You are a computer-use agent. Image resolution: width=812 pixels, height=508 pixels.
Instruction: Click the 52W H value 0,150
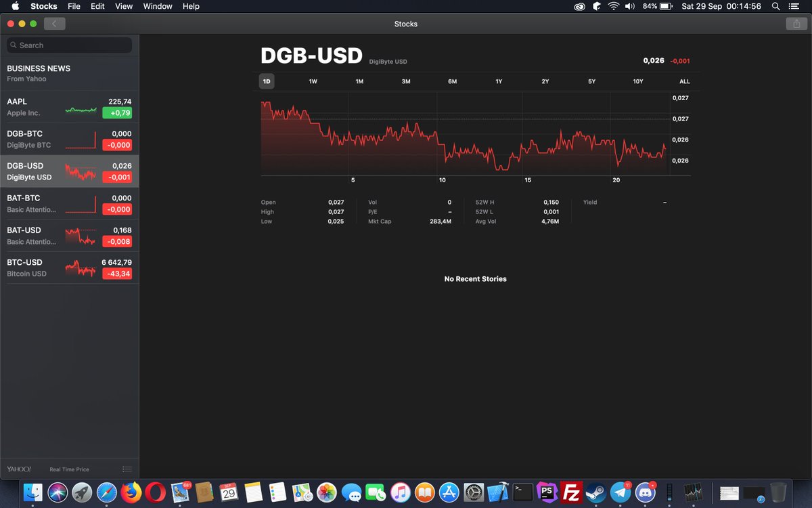coord(551,203)
